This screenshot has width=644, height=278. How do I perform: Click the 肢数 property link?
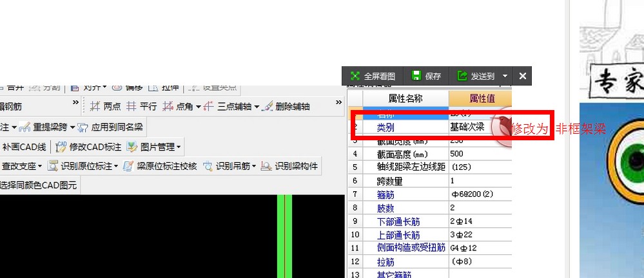coord(385,208)
